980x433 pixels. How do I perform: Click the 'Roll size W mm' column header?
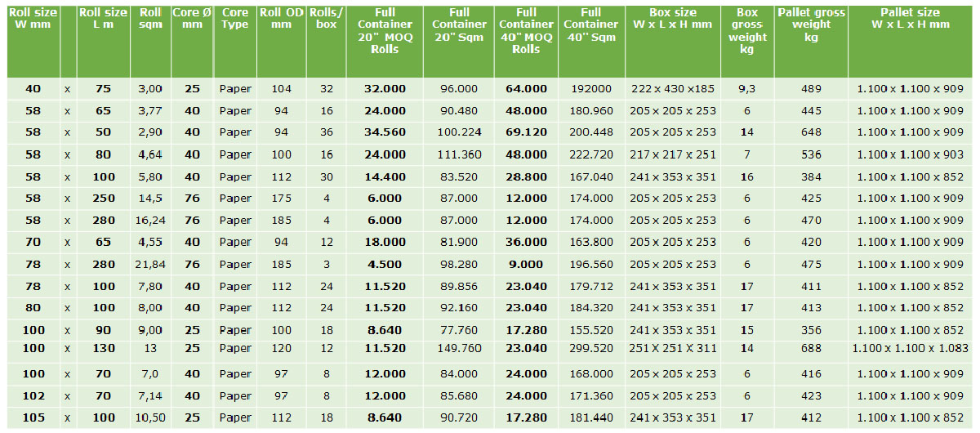click(x=32, y=19)
